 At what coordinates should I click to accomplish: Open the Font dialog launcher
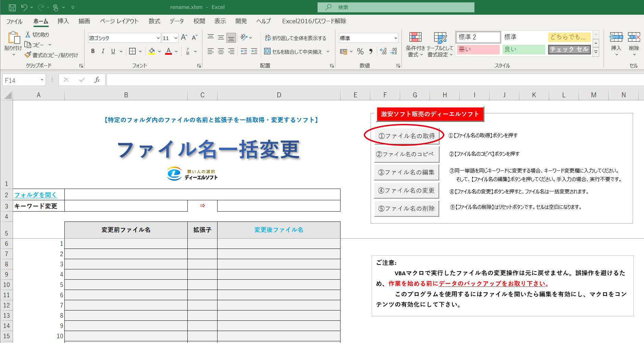tap(199, 66)
